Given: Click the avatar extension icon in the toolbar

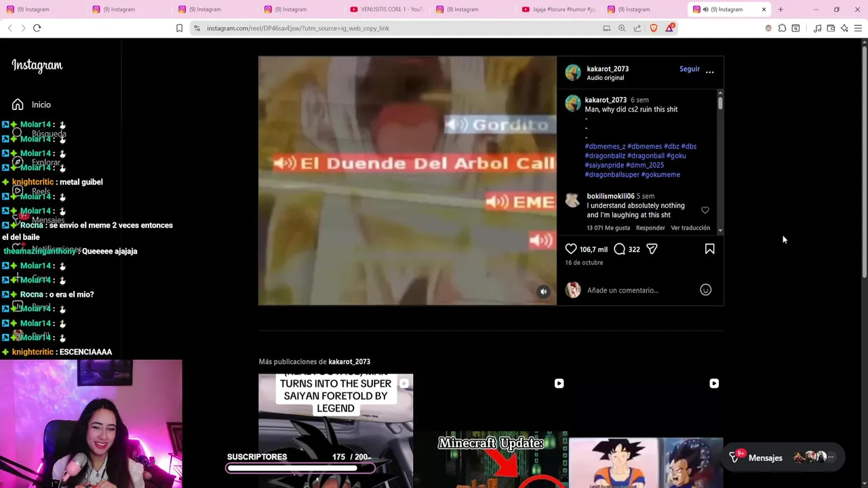Looking at the screenshot, I should click(768, 28).
